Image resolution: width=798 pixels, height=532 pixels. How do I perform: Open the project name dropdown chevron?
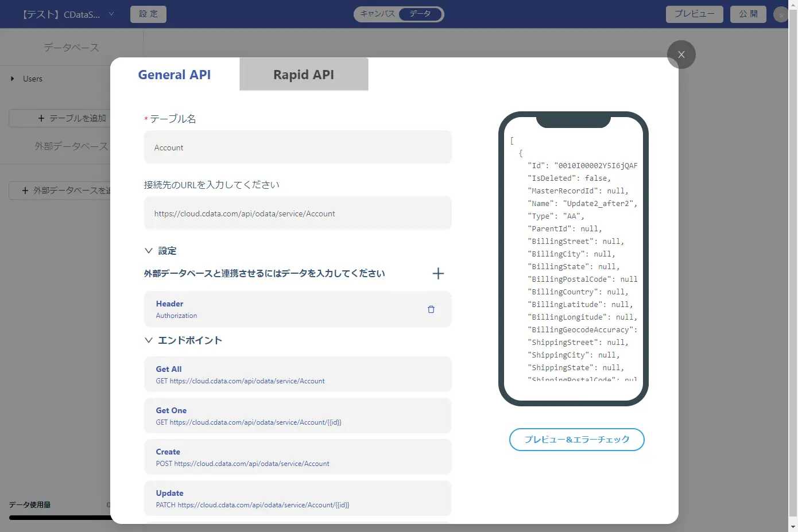pyautogui.click(x=111, y=14)
